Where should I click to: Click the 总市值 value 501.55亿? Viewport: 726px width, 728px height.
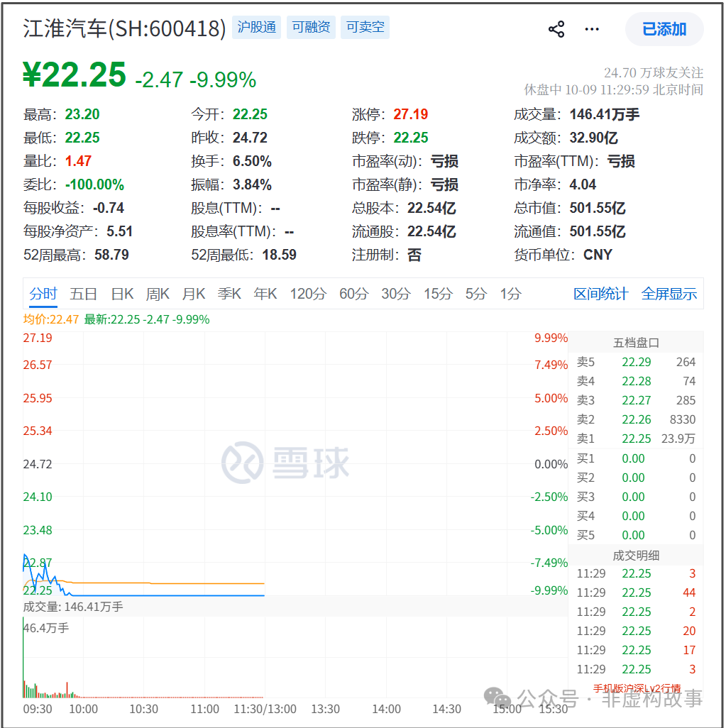[x=598, y=208]
